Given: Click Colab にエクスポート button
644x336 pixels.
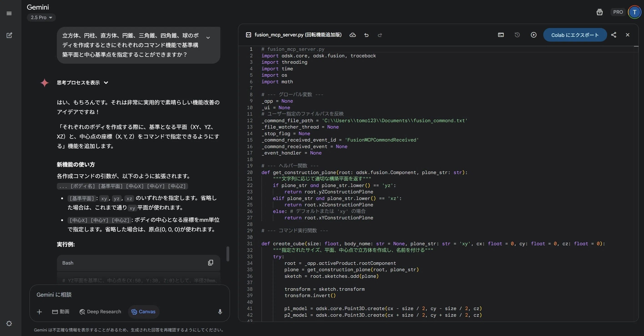Looking at the screenshot, I should (575, 35).
